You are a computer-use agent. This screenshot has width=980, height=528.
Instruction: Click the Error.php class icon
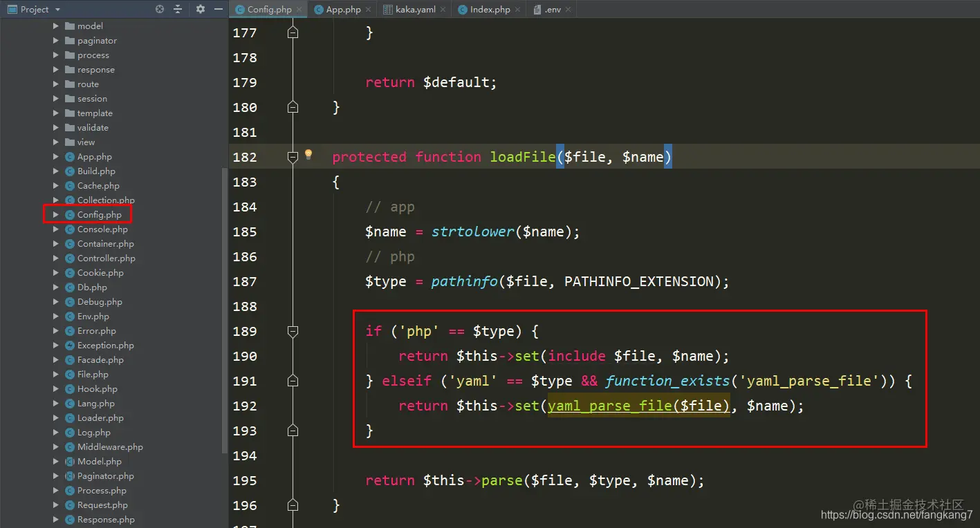(x=70, y=331)
